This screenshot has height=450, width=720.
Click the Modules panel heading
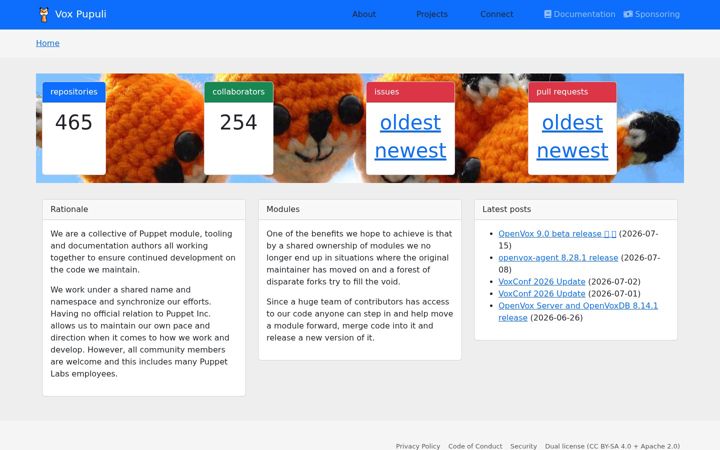[x=360, y=209]
